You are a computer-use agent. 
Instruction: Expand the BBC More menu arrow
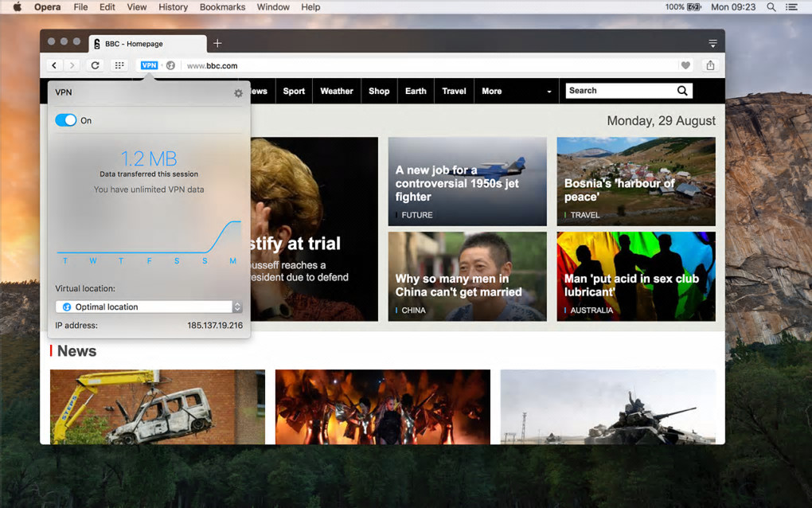pos(549,92)
